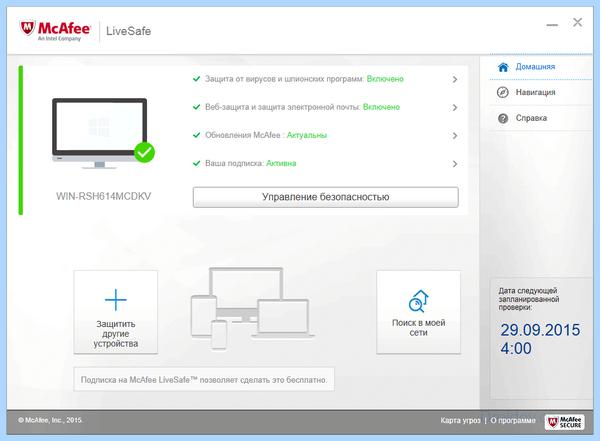Click the Дата следующей запланированной проверки label

[529, 299]
